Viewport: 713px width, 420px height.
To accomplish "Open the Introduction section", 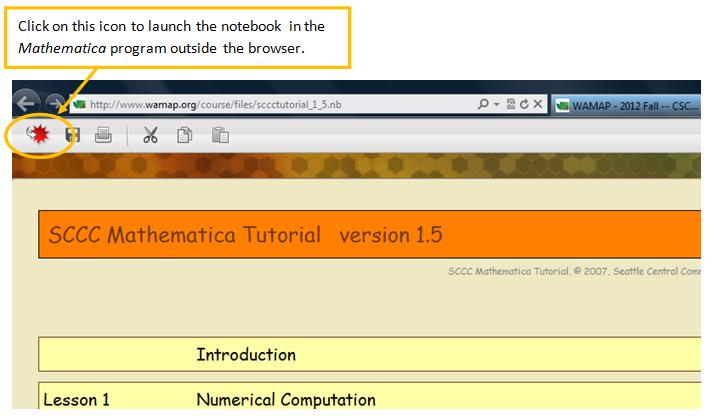I will click(x=369, y=354).
